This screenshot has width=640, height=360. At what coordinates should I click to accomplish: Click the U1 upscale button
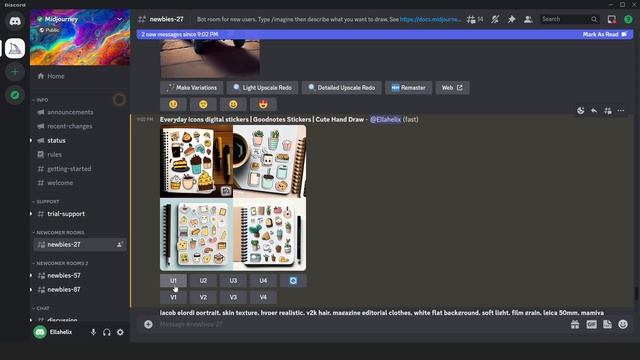pos(173,281)
